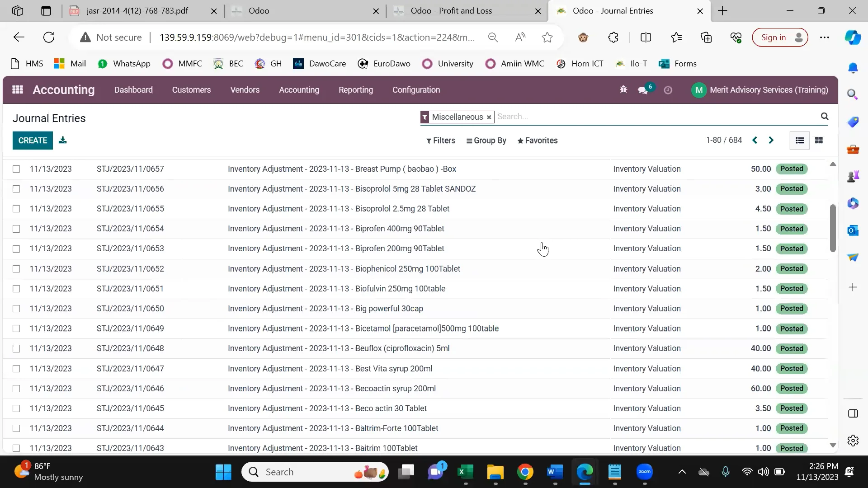Switch to list view
The image size is (868, 488).
click(800, 141)
